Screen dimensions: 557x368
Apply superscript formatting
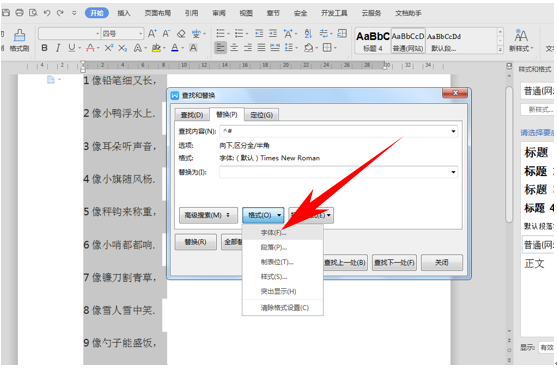[109, 48]
